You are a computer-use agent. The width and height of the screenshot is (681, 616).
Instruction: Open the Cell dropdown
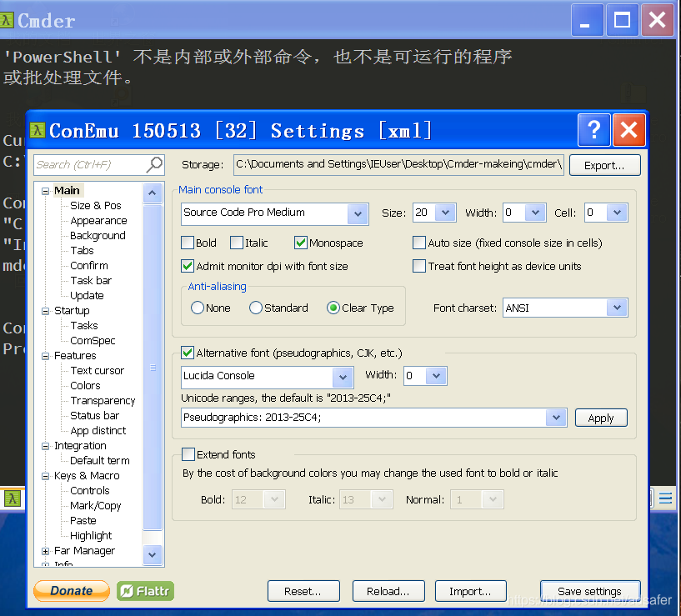617,213
